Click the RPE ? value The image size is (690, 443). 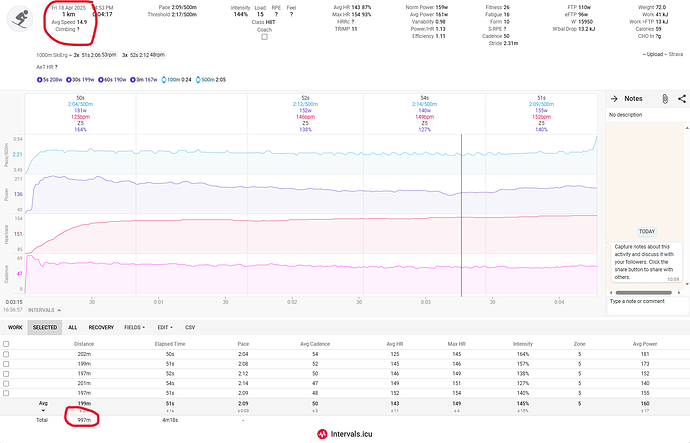(x=276, y=15)
